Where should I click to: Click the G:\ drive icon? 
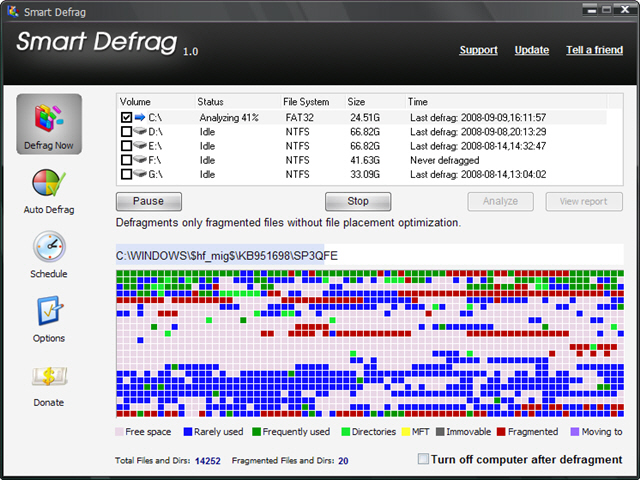pyautogui.click(x=140, y=173)
